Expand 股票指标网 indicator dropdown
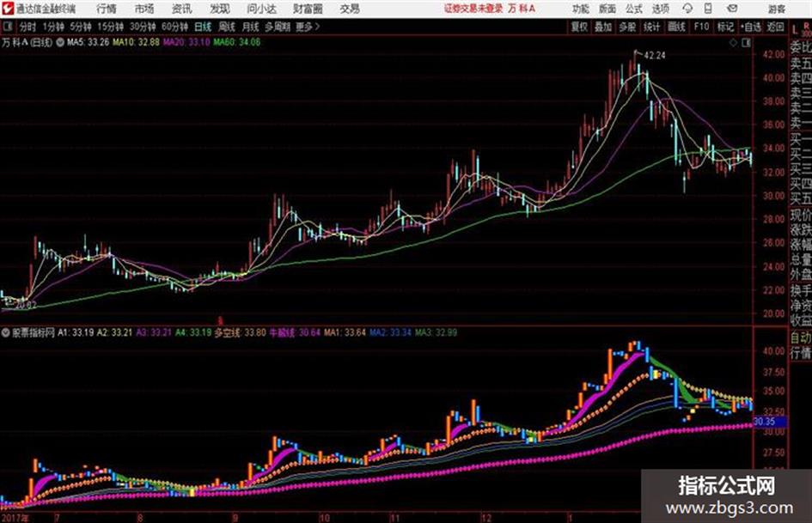This screenshot has width=812, height=523. point(6,333)
